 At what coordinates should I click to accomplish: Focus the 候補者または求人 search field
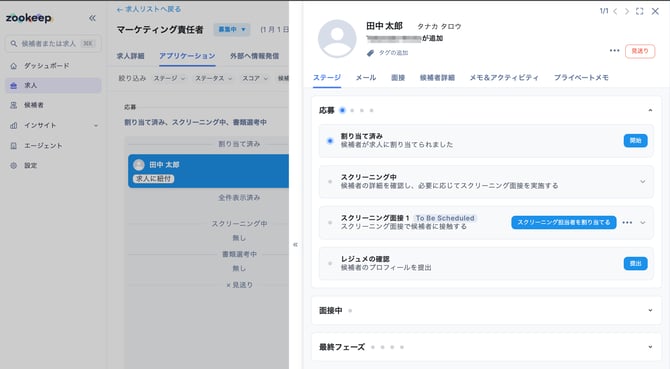tap(53, 44)
